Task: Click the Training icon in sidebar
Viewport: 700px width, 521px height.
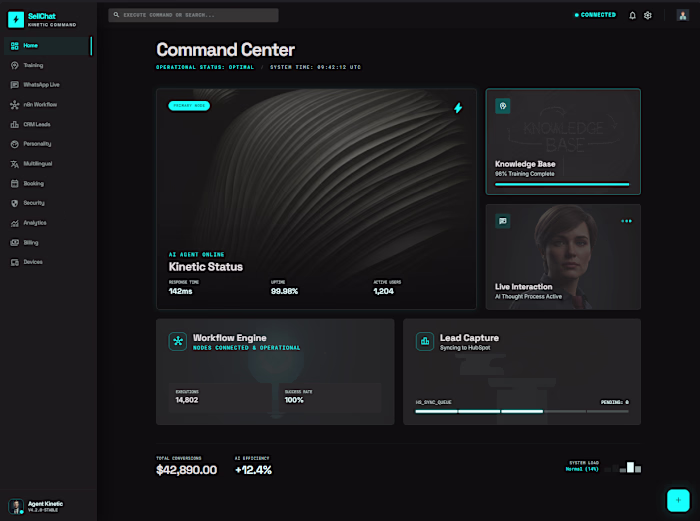Action: [x=15, y=65]
